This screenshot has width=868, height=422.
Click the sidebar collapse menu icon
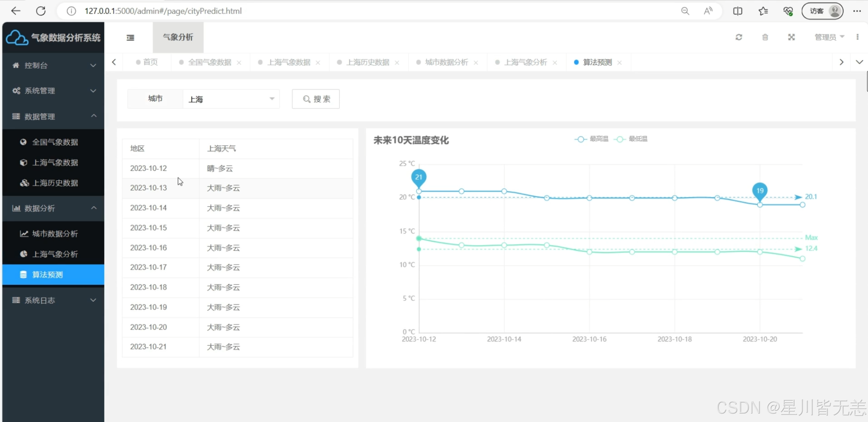(x=130, y=37)
